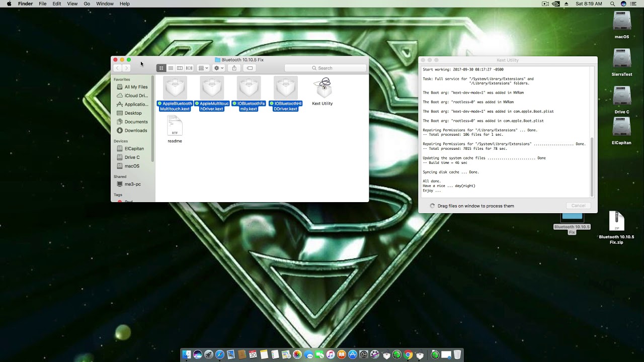Open Launchpad from the Dock

pyautogui.click(x=209, y=354)
